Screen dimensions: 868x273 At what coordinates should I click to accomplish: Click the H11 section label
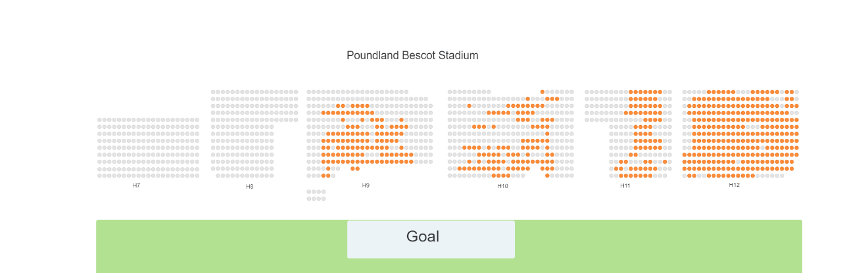coord(625,186)
